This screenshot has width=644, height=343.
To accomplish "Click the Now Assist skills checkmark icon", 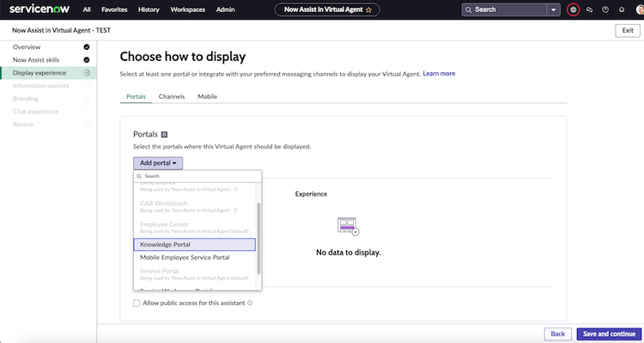I will click(86, 60).
